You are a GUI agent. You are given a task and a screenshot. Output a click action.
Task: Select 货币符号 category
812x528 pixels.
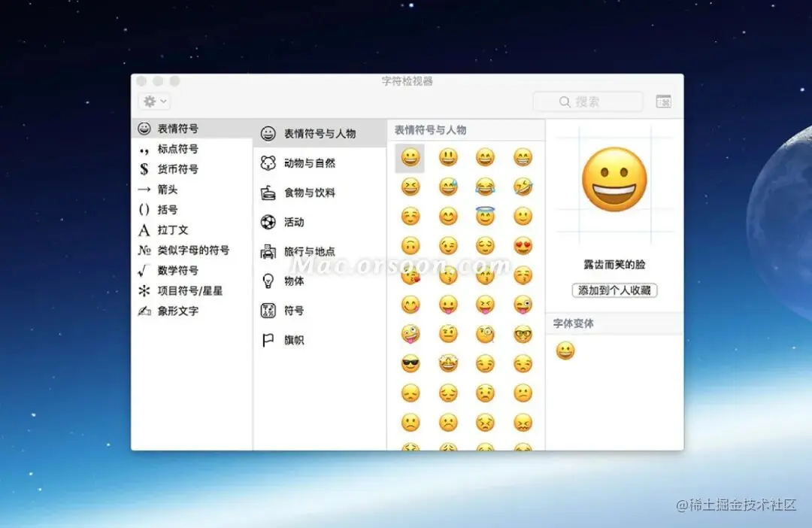coord(192,169)
